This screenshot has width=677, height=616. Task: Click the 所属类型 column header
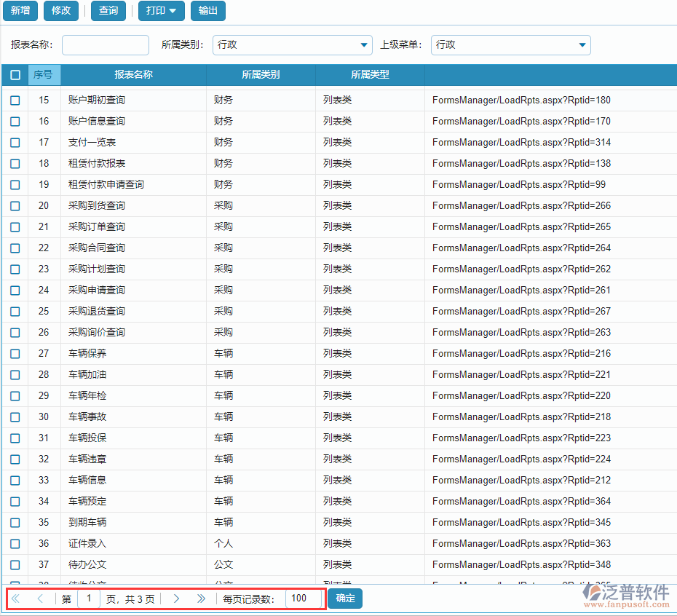[x=370, y=75]
